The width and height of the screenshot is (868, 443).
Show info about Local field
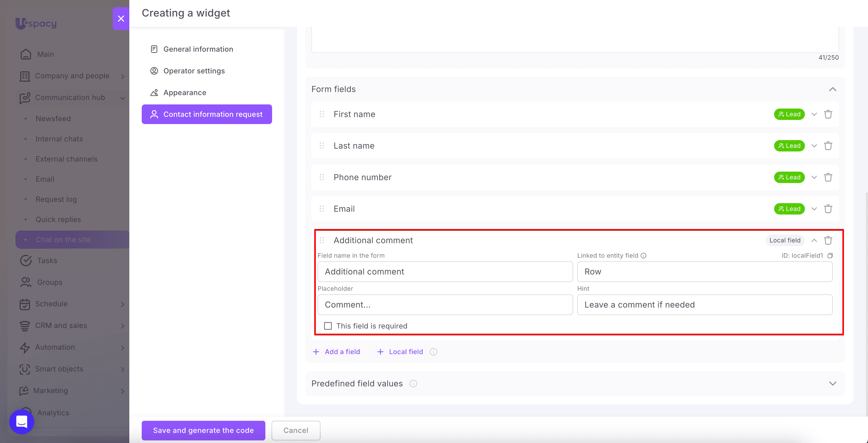click(433, 352)
